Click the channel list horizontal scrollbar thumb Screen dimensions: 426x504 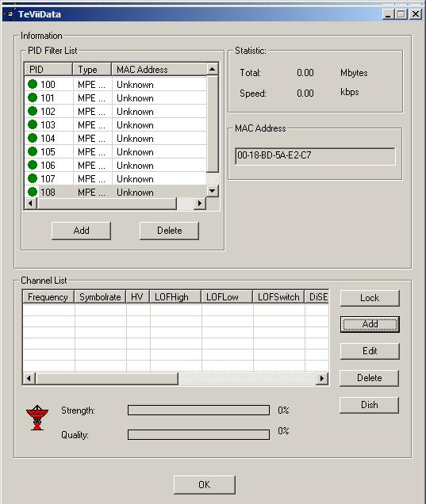pyautogui.click(x=106, y=378)
